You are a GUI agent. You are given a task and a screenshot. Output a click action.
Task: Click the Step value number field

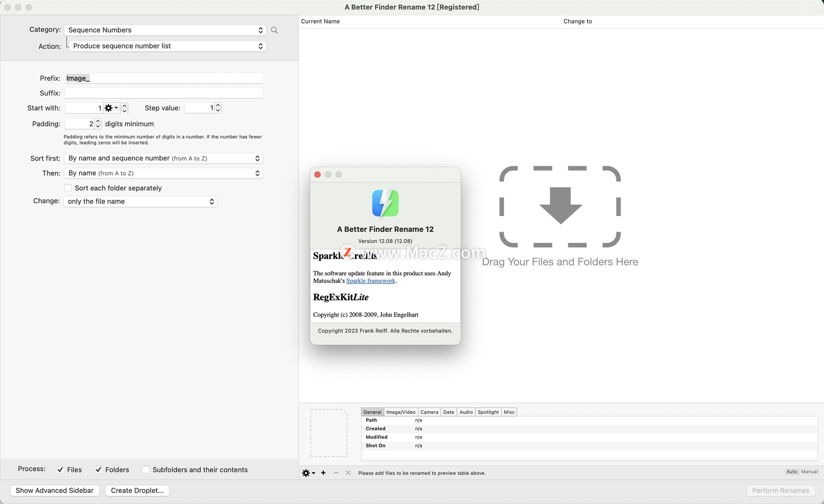coord(199,108)
